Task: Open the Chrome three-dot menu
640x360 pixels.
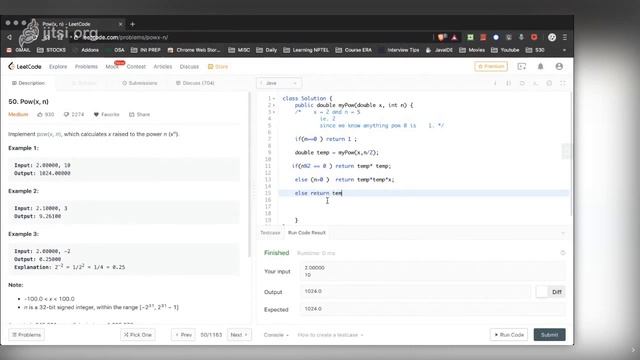Action: (x=565, y=37)
